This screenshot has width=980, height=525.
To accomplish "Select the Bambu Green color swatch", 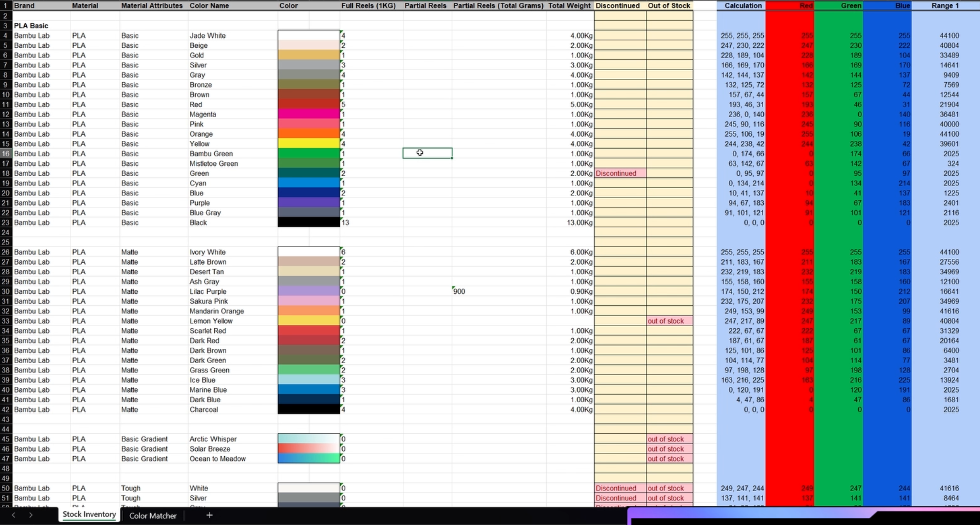I will tap(308, 153).
